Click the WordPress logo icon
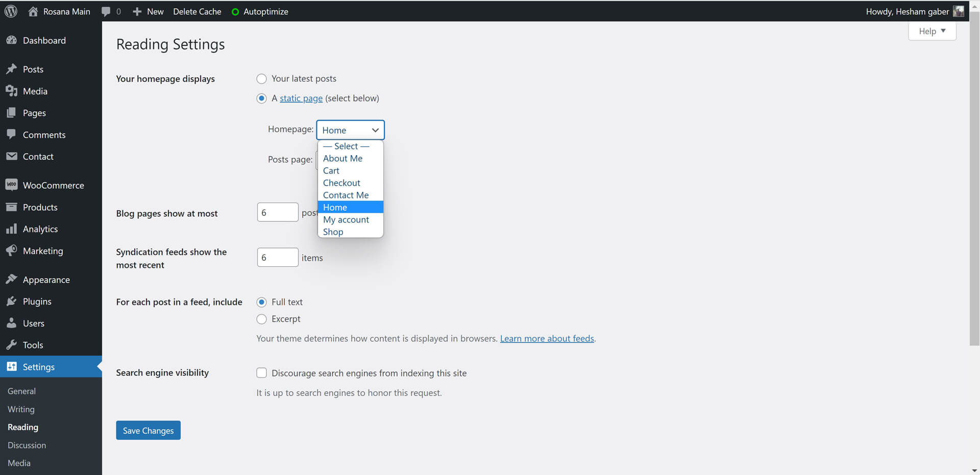Screen dimensions: 980x475 11,11
